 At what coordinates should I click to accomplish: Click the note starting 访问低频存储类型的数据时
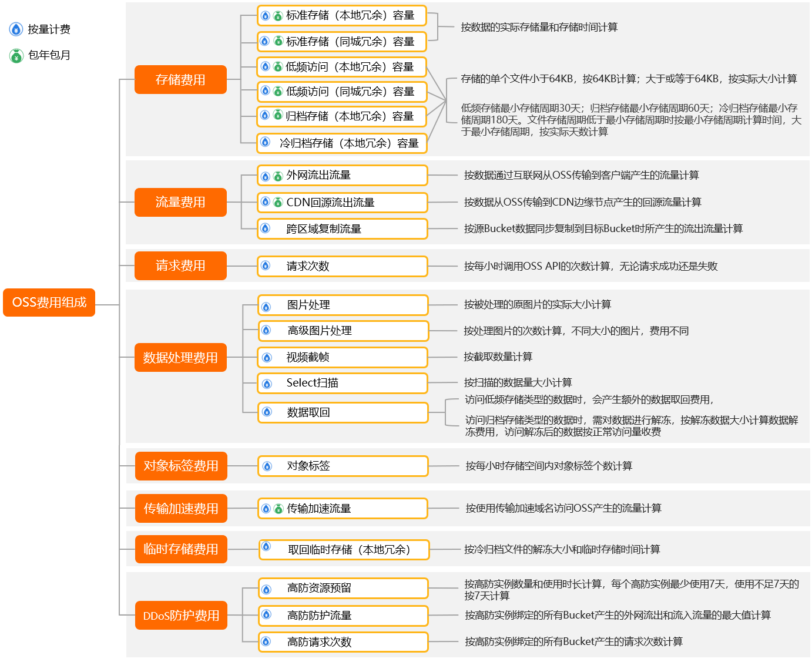589,399
